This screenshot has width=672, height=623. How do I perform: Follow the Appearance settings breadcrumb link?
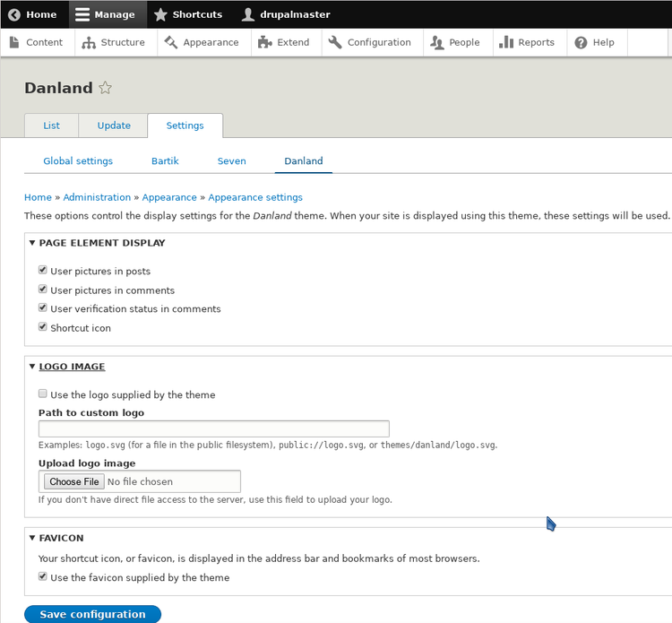pos(255,197)
